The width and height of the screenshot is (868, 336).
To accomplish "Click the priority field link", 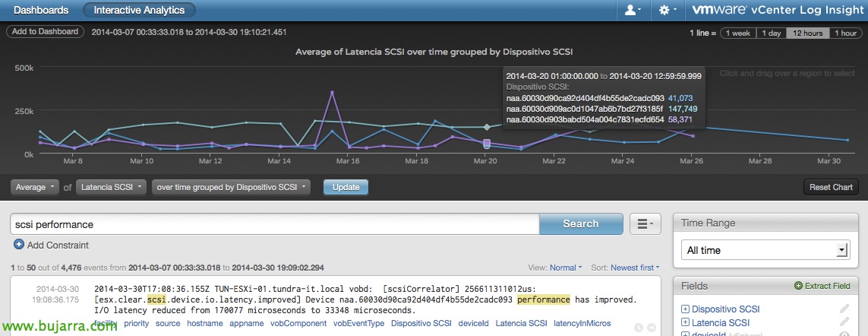I will tap(136, 323).
